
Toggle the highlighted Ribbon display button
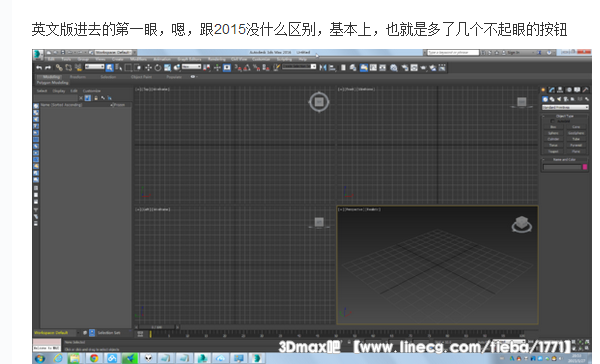[x=364, y=68]
